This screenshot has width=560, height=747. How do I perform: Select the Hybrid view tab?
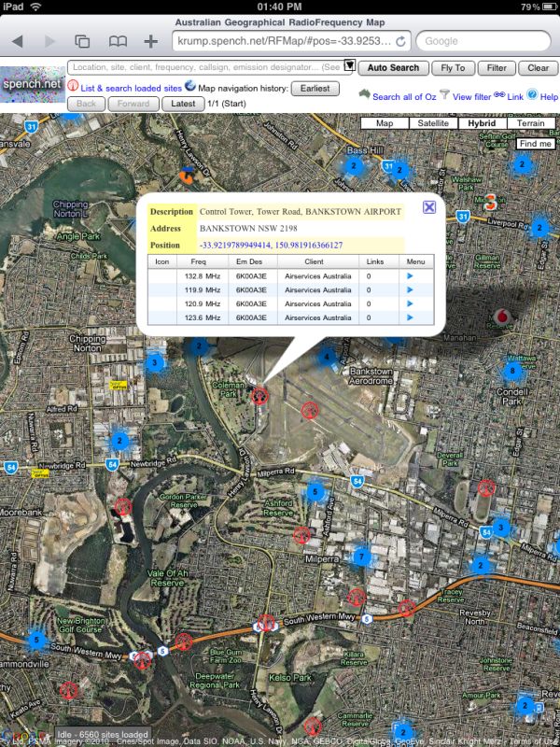482,123
